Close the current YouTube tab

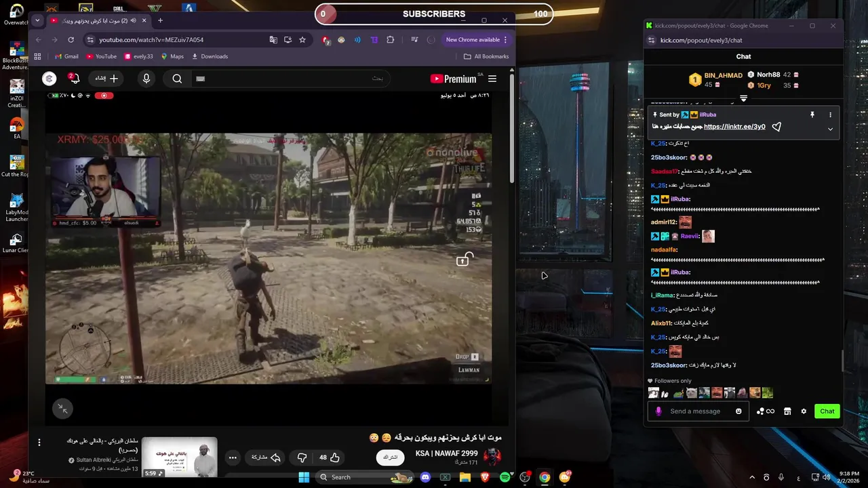point(144,20)
